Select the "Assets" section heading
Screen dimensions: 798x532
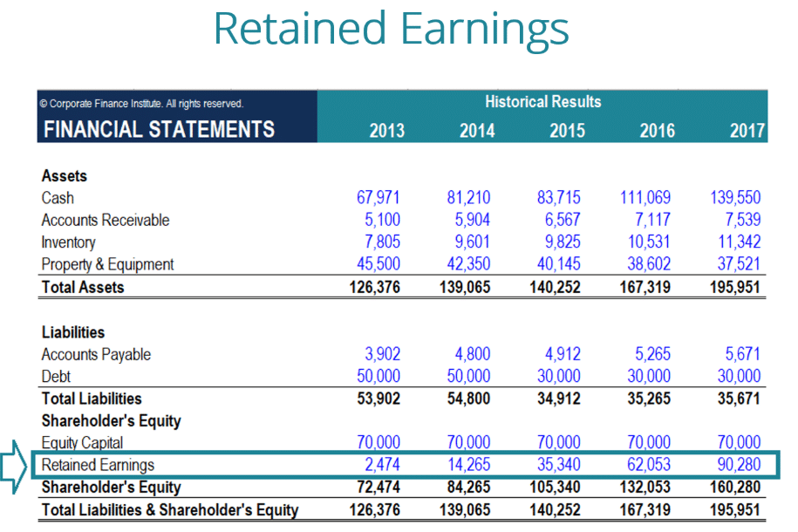click(65, 176)
